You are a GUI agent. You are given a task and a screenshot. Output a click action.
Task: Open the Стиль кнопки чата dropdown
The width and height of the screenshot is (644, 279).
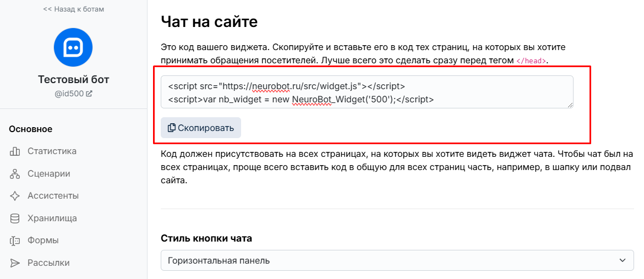[397, 260]
